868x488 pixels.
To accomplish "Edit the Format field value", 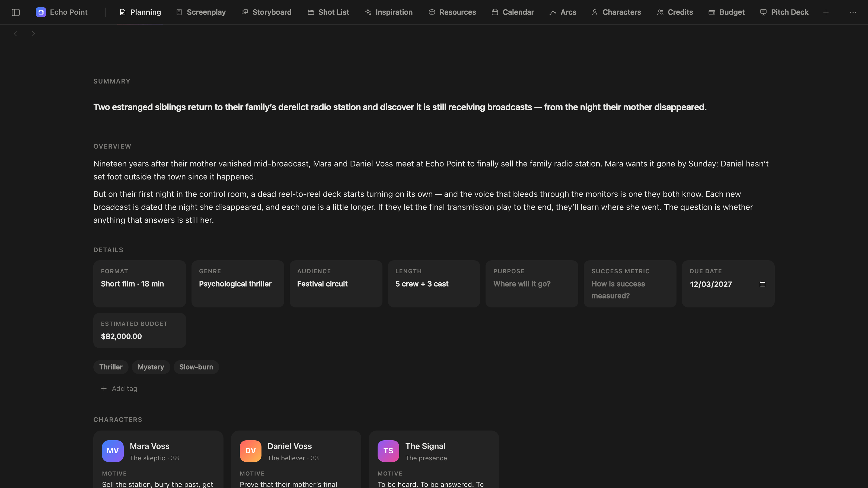I will click(x=132, y=284).
